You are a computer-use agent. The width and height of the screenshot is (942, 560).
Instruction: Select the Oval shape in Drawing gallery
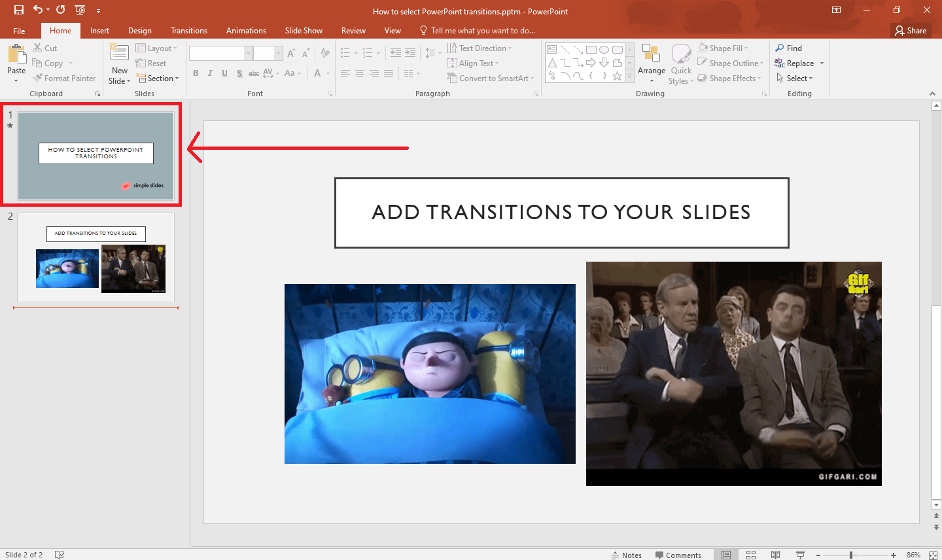605,49
